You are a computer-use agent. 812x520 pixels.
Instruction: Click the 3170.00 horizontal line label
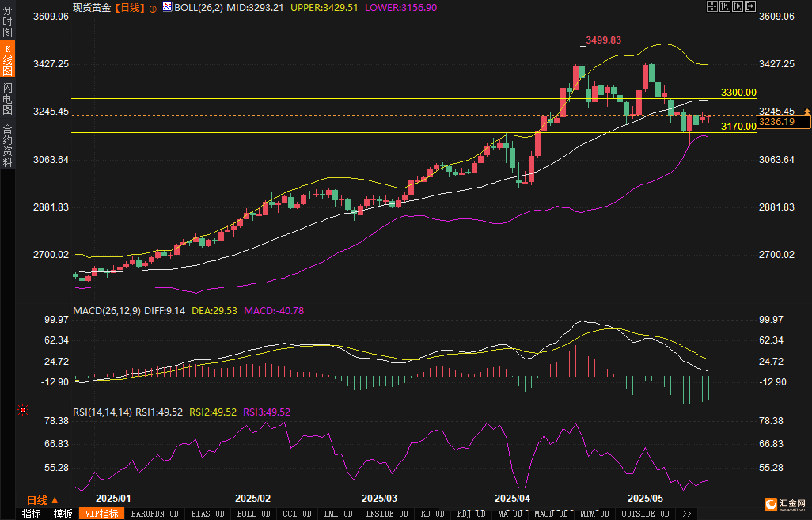point(738,126)
